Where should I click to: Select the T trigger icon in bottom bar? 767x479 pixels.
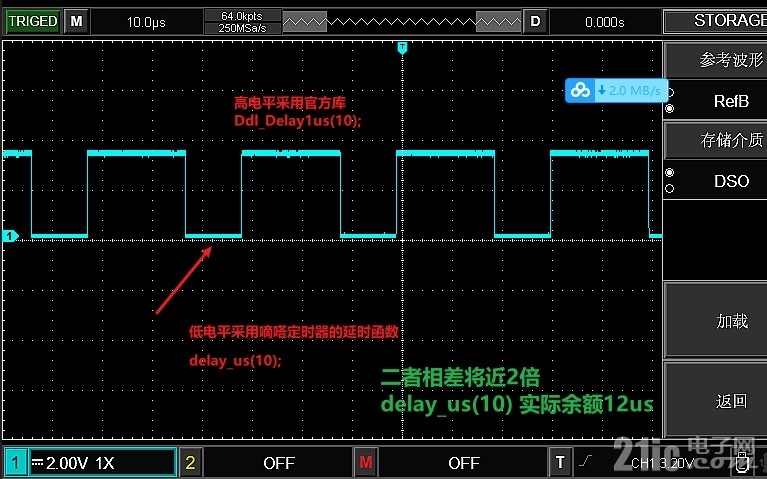click(560, 462)
